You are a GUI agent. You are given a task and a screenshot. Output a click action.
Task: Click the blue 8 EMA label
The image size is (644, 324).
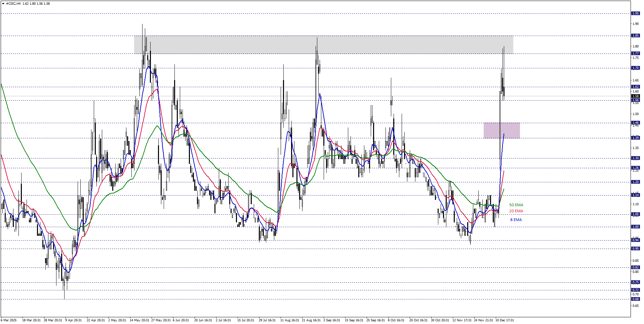tap(516, 220)
